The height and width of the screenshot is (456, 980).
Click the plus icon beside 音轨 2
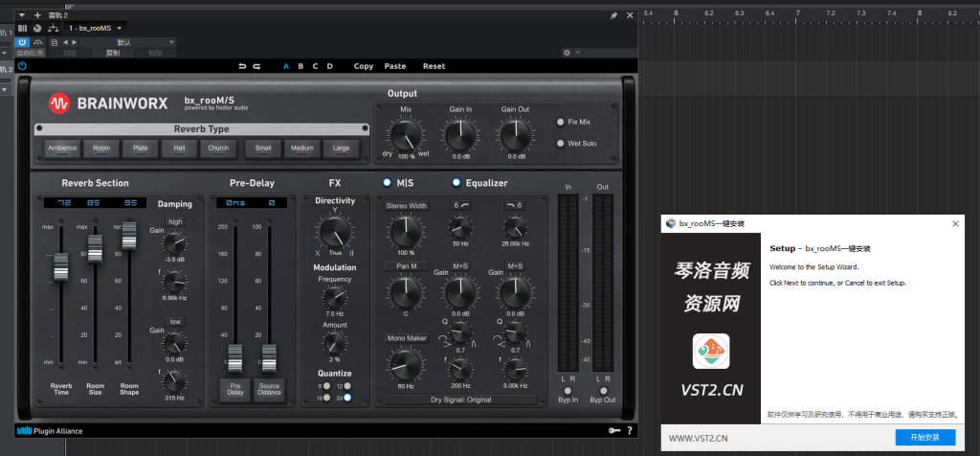[x=37, y=15]
